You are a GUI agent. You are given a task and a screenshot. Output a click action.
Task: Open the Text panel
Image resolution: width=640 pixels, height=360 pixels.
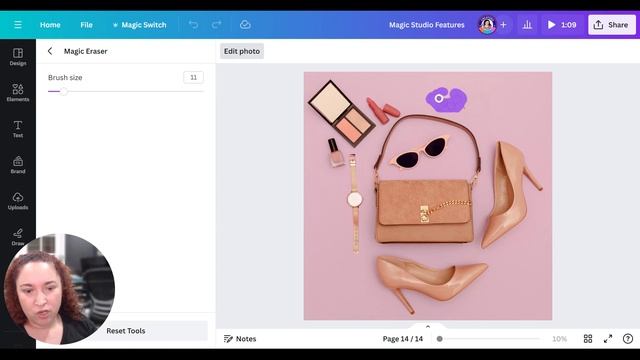point(18,129)
